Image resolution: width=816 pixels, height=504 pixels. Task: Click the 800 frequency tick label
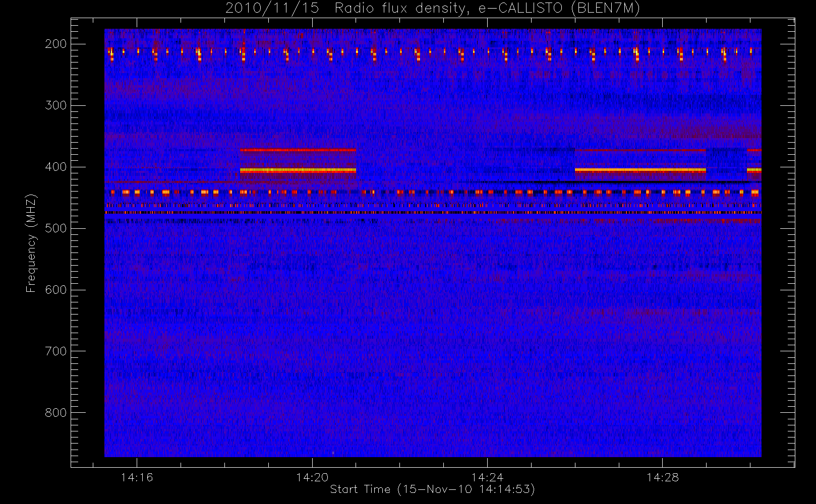(55, 413)
